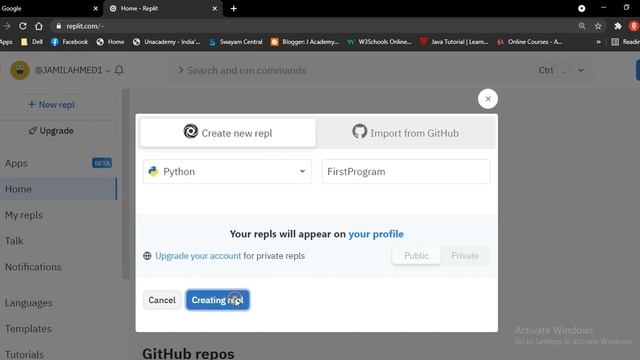Click the FirstProgram repl name field

[406, 171]
